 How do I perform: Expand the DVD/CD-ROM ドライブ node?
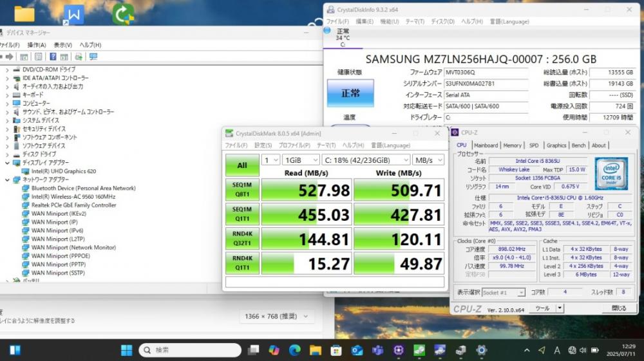(x=7, y=69)
